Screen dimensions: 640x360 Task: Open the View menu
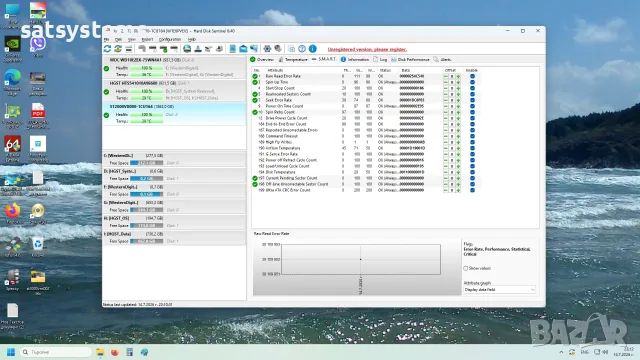tap(131, 40)
